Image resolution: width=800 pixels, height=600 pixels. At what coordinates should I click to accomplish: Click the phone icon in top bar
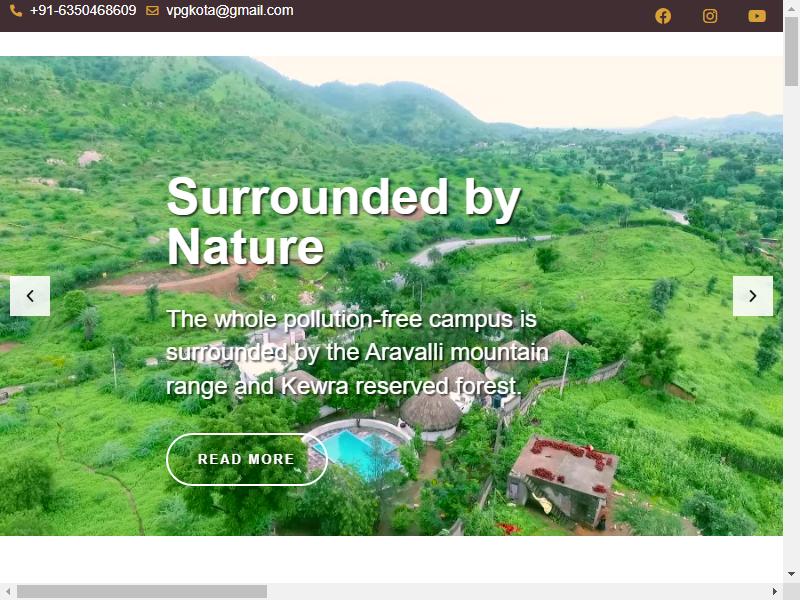tap(16, 10)
